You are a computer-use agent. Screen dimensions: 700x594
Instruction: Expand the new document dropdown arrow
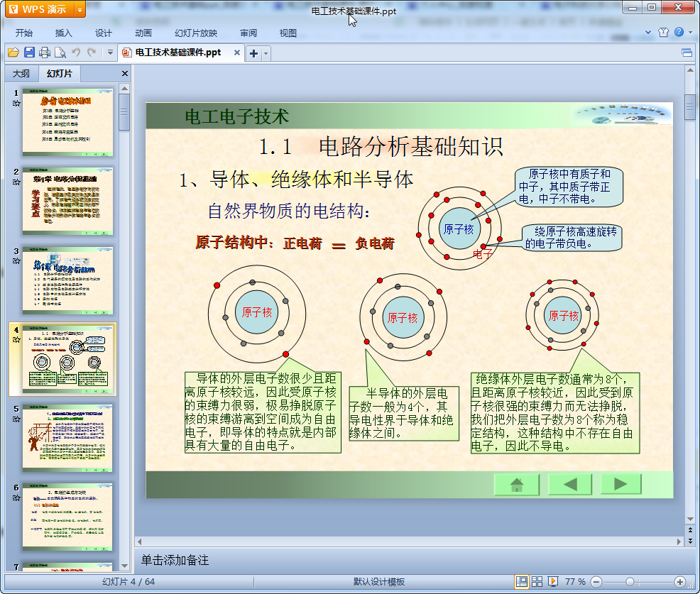(x=266, y=53)
